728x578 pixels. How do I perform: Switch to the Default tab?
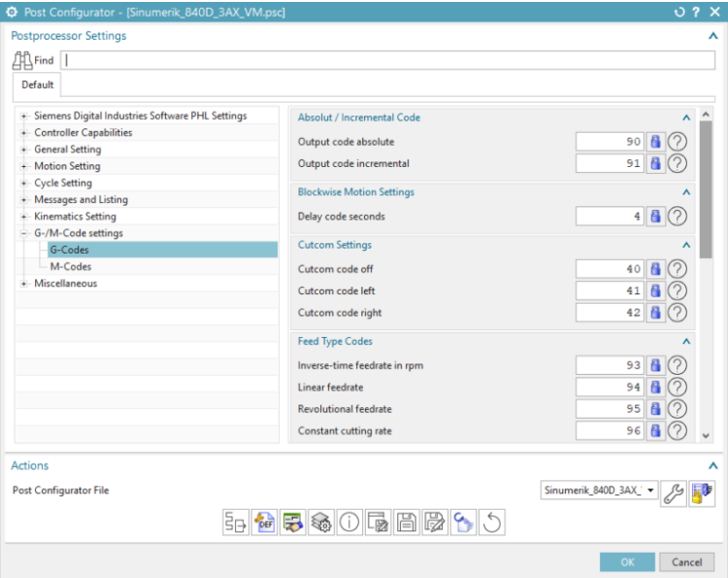(38, 85)
